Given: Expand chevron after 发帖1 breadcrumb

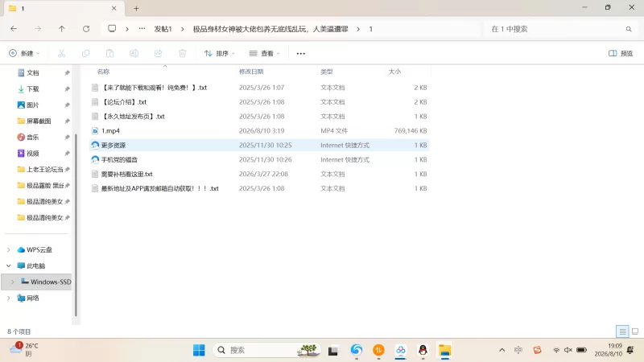Looking at the screenshot, I should (183, 29).
